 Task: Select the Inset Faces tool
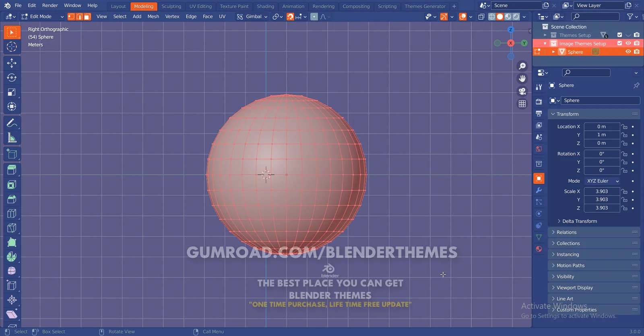12,185
